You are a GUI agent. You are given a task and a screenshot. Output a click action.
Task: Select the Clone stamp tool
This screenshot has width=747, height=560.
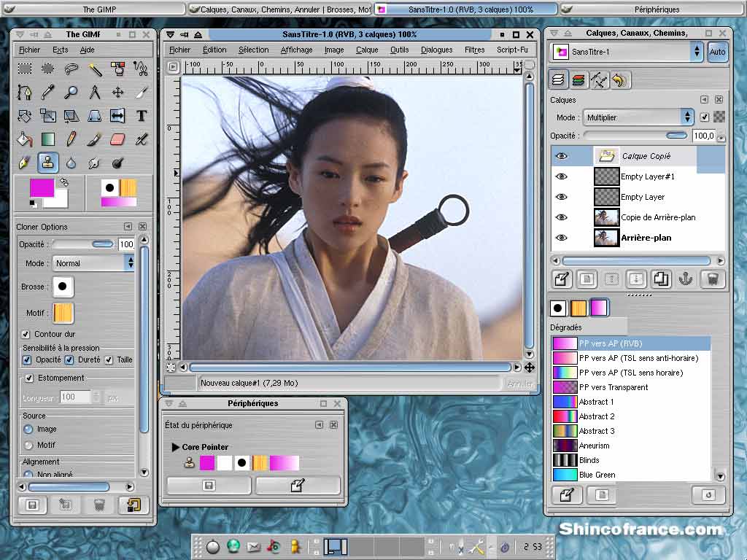pyautogui.click(x=47, y=163)
